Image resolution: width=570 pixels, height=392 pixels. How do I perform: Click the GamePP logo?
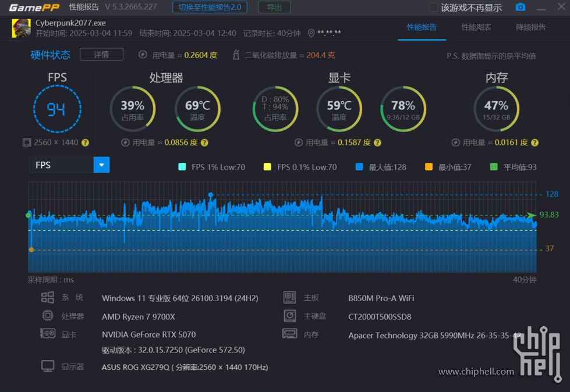click(34, 7)
